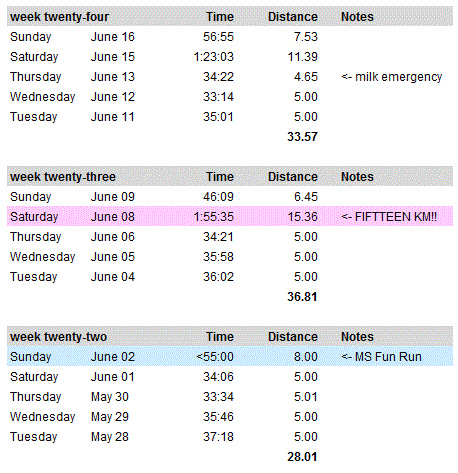Select the June 16 date cell
Screen dimensions: 458x473
tap(113, 37)
